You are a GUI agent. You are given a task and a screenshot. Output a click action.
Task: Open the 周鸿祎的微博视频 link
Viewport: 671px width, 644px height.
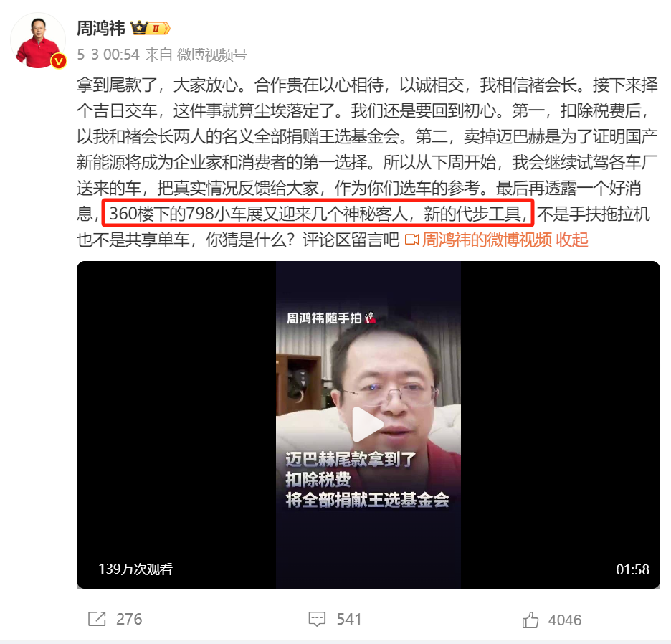[487, 240]
